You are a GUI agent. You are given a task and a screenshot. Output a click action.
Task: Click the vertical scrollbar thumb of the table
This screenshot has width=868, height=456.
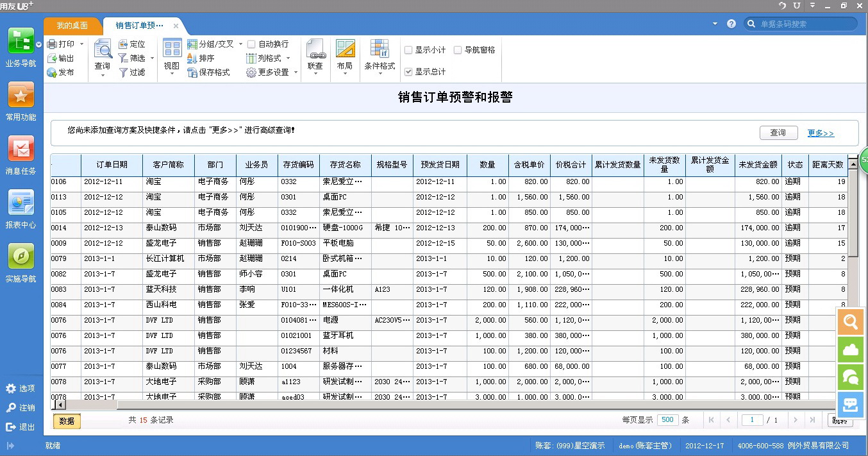pos(853,213)
